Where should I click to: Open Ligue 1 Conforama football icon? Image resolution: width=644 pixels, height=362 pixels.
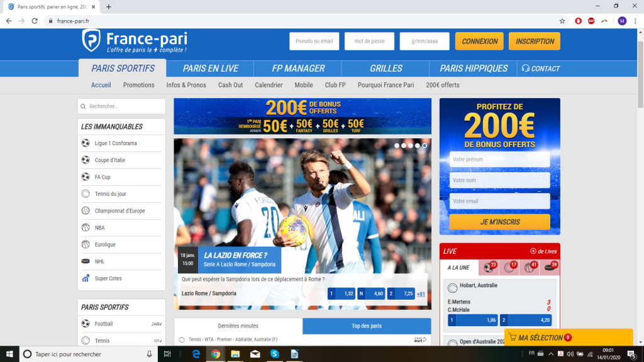click(x=86, y=143)
